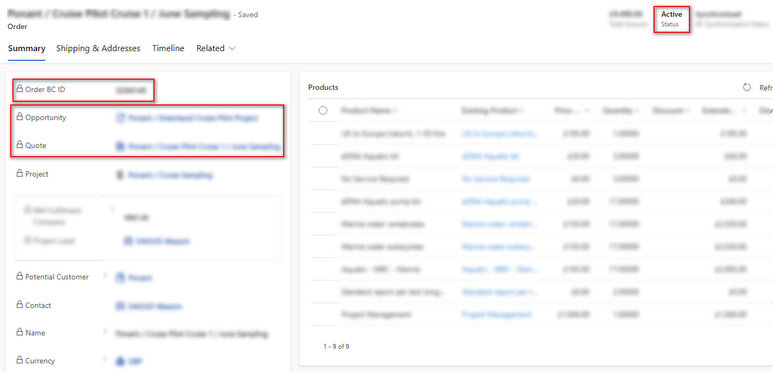This screenshot has width=773, height=372.
Task: Open the linked Quote record
Action: pyautogui.click(x=204, y=146)
